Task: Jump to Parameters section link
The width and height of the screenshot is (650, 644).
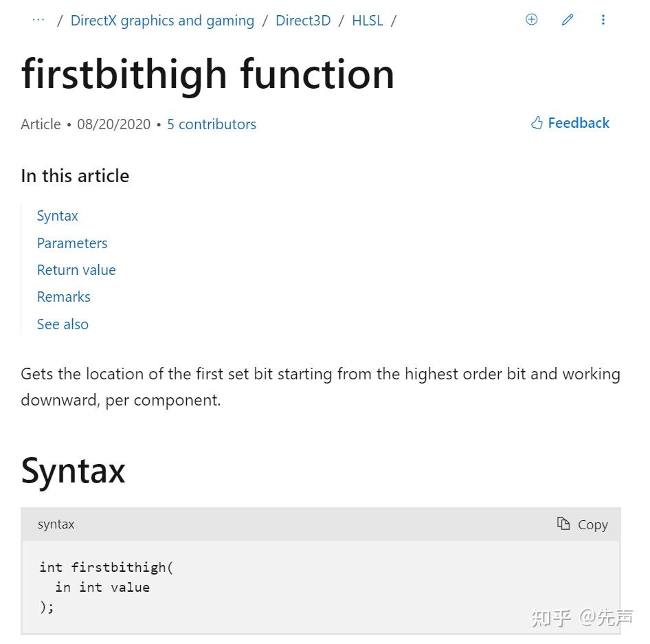Action: pos(72,243)
